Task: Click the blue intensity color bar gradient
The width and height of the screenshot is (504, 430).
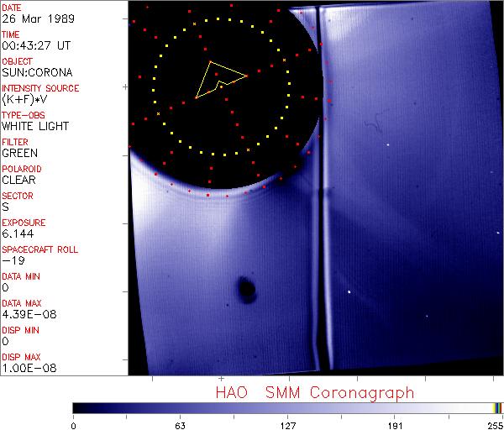Action: [283, 408]
